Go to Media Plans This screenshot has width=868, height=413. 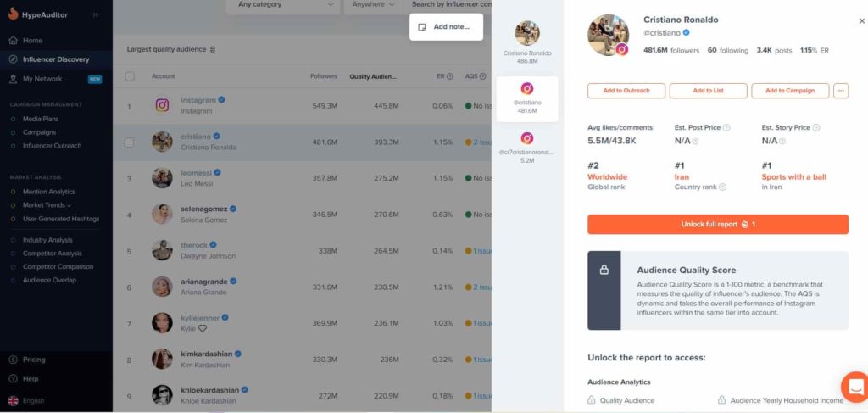pyautogui.click(x=41, y=119)
